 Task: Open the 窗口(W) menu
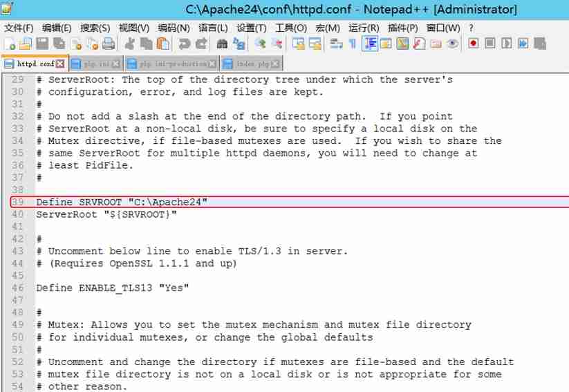pos(443,28)
